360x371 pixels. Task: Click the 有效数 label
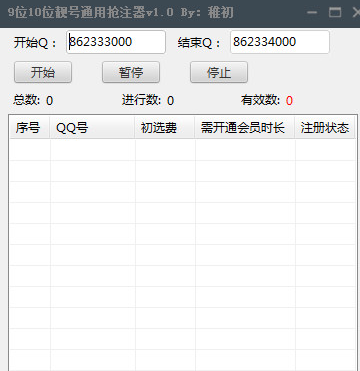coord(260,100)
